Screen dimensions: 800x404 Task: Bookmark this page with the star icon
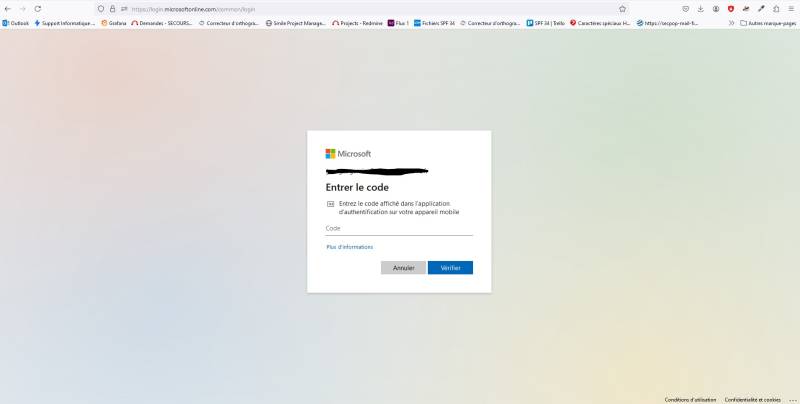point(622,9)
